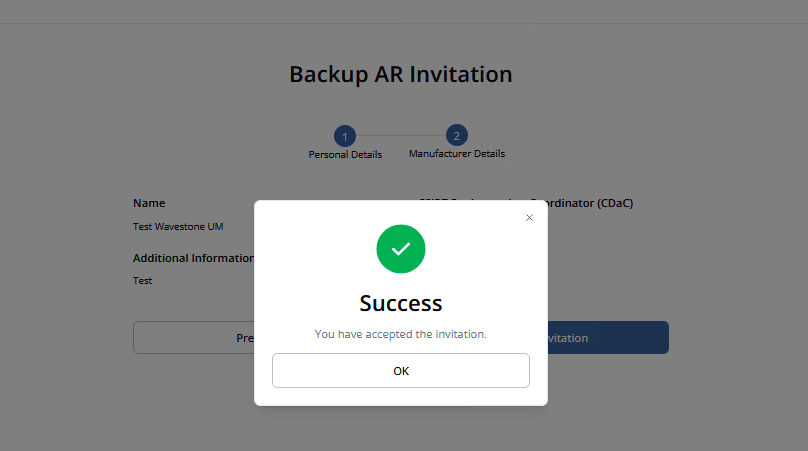This screenshot has height=451, width=808.
Task: Click the partially hidden Previous button
Action: 194,338
